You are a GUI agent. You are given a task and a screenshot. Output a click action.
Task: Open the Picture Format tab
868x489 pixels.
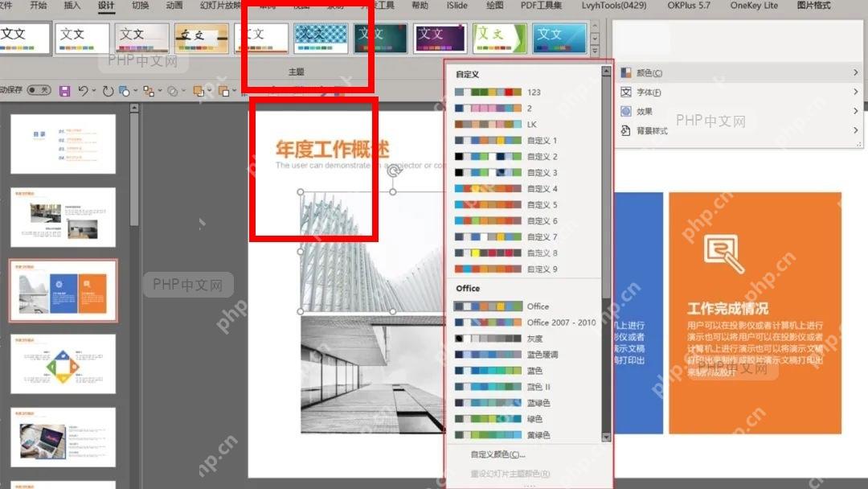[x=813, y=6]
